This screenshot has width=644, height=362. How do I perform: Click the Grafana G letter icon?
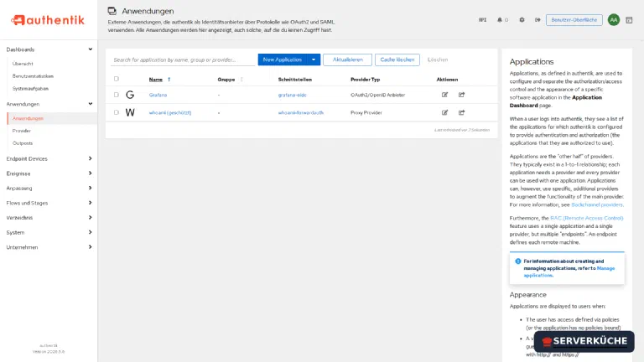point(130,95)
